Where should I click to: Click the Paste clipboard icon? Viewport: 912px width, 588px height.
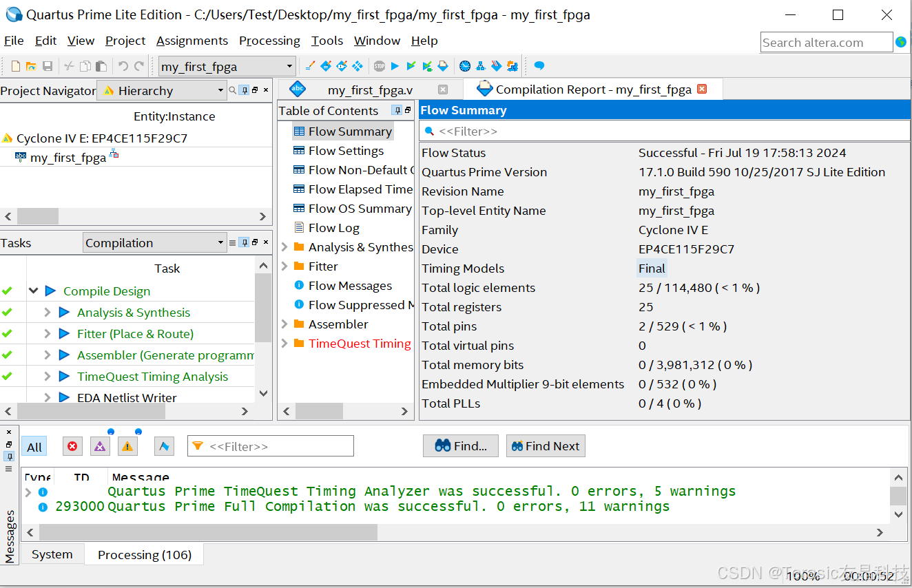click(101, 66)
